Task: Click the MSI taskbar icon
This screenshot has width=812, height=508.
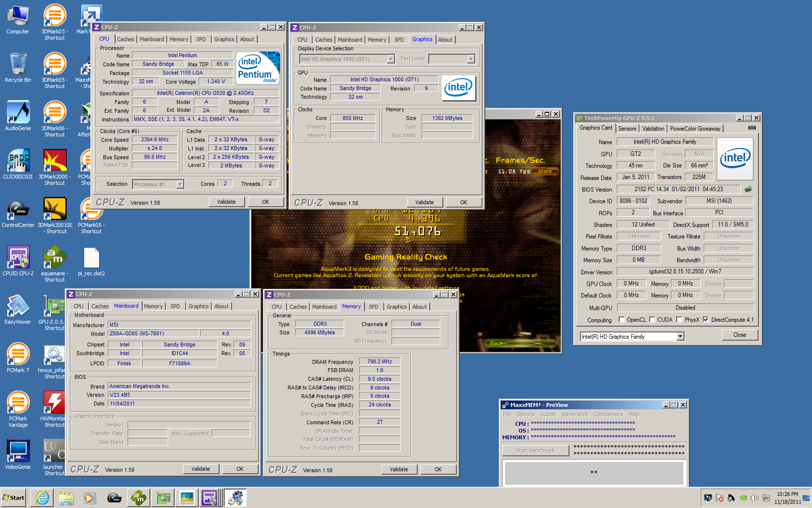Action: click(114, 498)
